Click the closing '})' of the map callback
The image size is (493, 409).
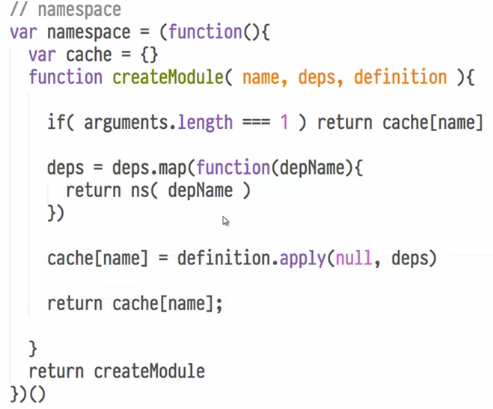[x=56, y=213]
